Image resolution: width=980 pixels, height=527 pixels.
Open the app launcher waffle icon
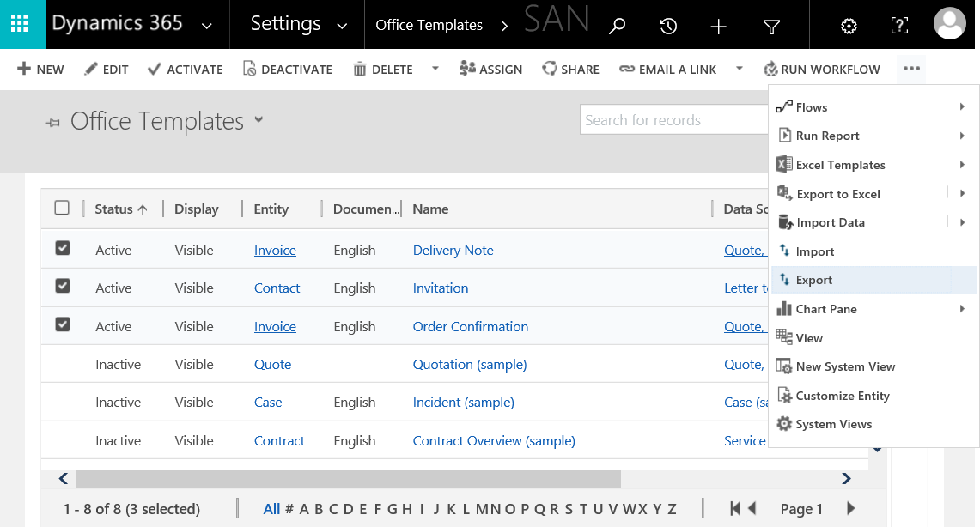click(x=20, y=24)
